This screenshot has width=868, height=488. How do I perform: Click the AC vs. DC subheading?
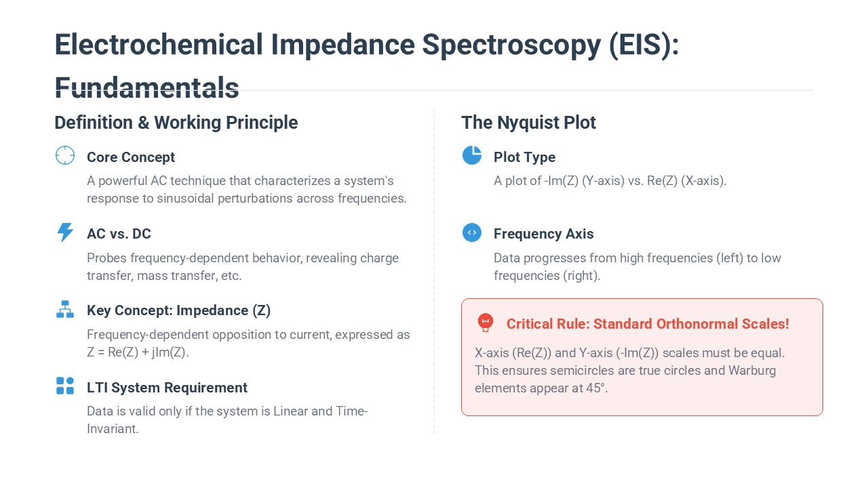coord(119,234)
